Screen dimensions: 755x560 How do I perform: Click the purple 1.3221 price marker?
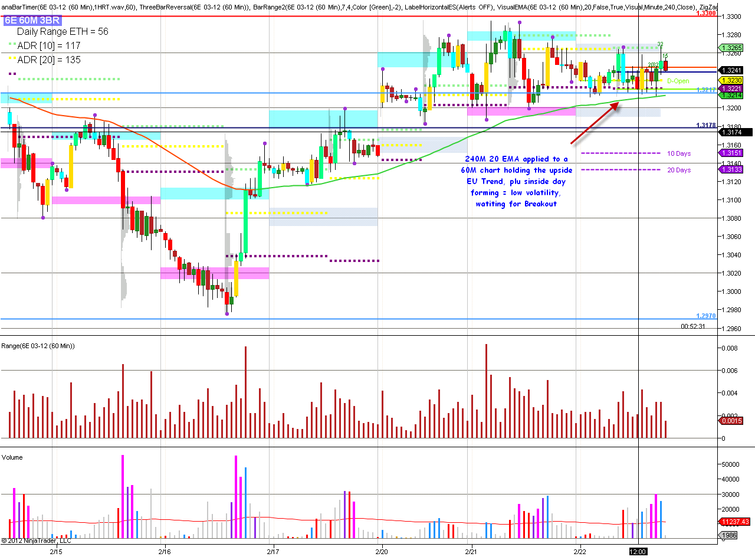(731, 89)
